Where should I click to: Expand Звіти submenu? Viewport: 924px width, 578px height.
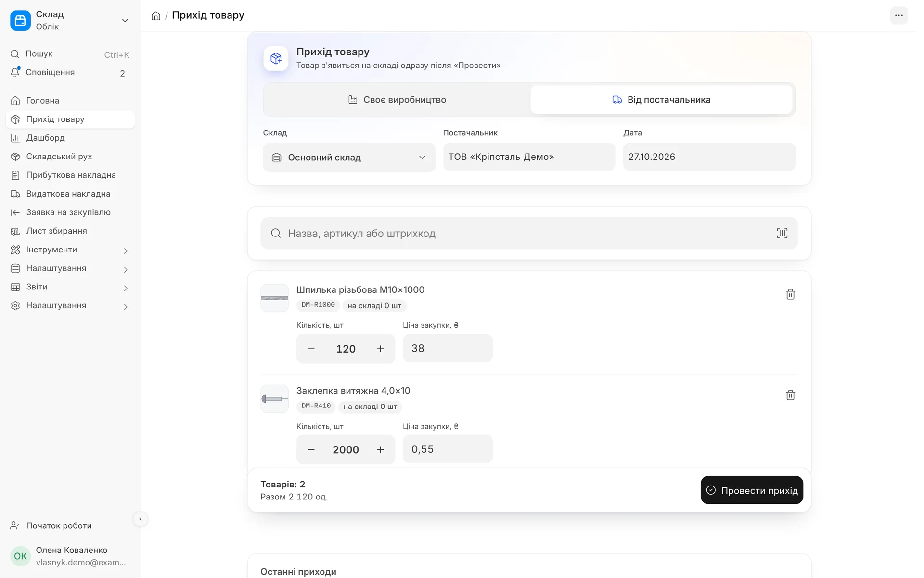70,287
